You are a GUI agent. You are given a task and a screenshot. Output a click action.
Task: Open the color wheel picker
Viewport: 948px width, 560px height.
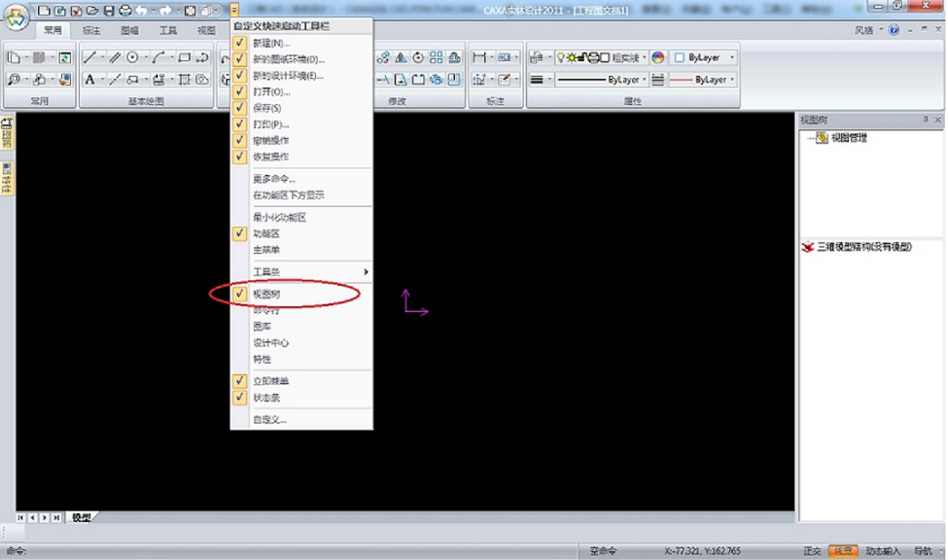(x=658, y=57)
